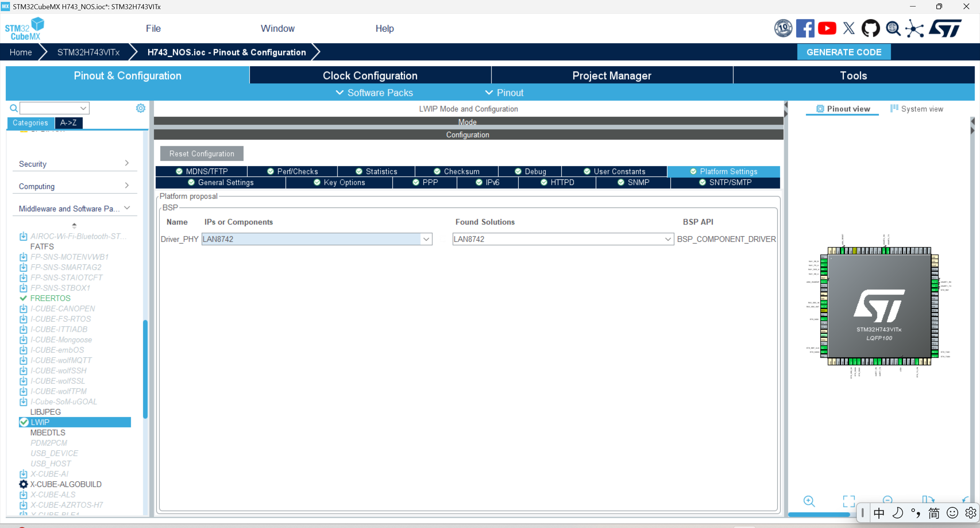Image resolution: width=980 pixels, height=528 pixels.
Task: Click the download icon beside I-CUBE-CANOPEN
Action: 23,308
